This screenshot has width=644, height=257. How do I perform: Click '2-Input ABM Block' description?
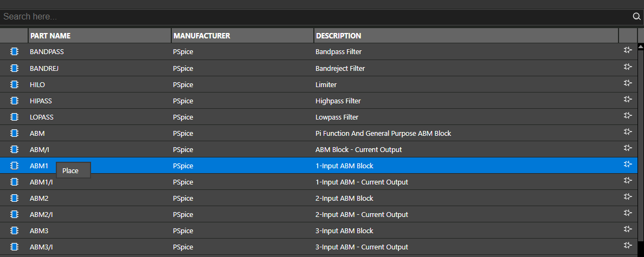point(344,198)
